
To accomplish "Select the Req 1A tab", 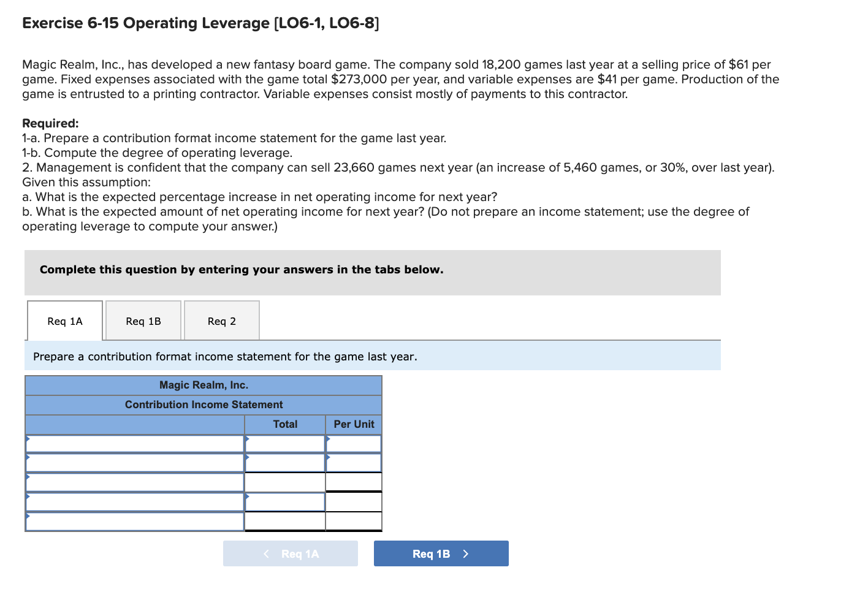I will 64,321.
